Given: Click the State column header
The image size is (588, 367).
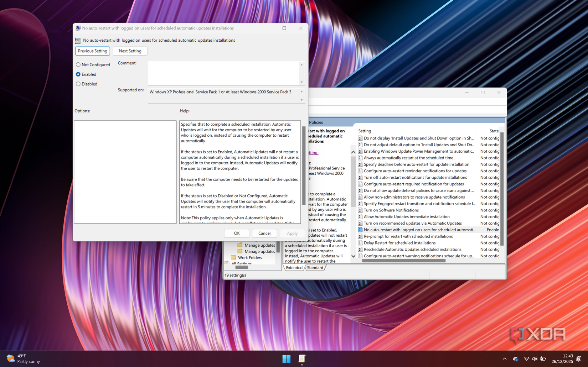Looking at the screenshot, I should [494, 131].
